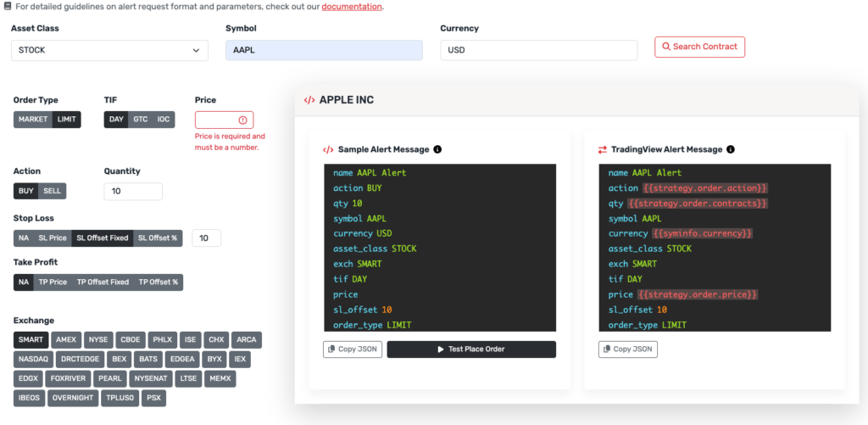Select the ARCA exchange
Viewport: 868px width, 425px height.
247,339
